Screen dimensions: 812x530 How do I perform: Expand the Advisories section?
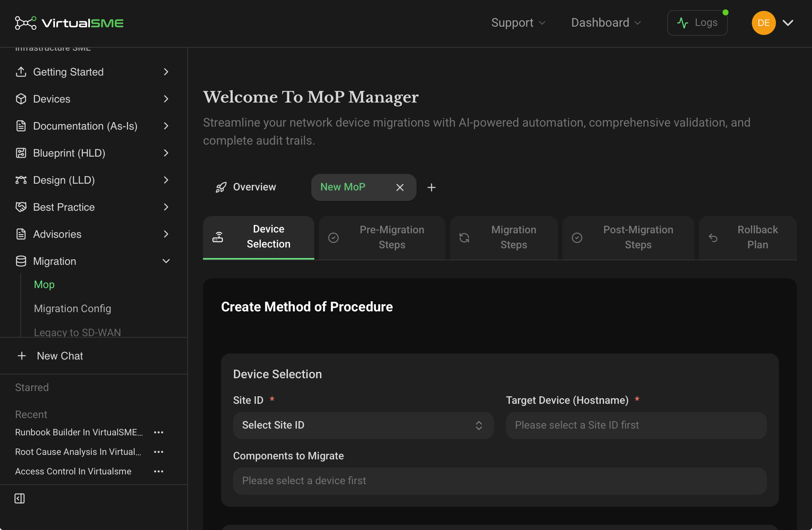166,234
